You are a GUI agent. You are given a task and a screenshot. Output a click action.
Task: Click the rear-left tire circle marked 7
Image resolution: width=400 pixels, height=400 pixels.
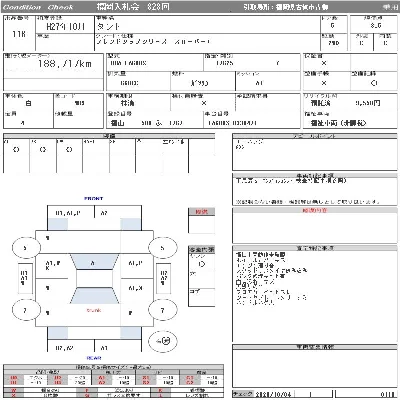pos(26,310)
